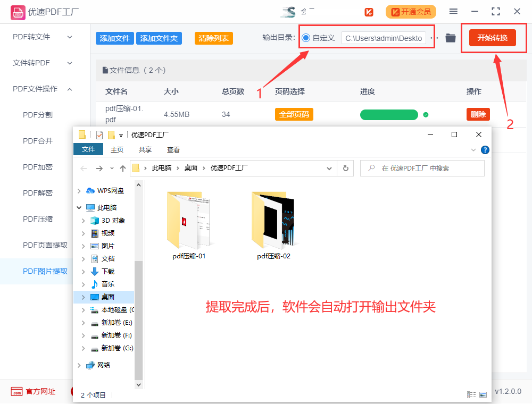Click the Explorer quick access properties icon
Image resolution: width=532 pixels, height=404 pixels.
pos(99,135)
